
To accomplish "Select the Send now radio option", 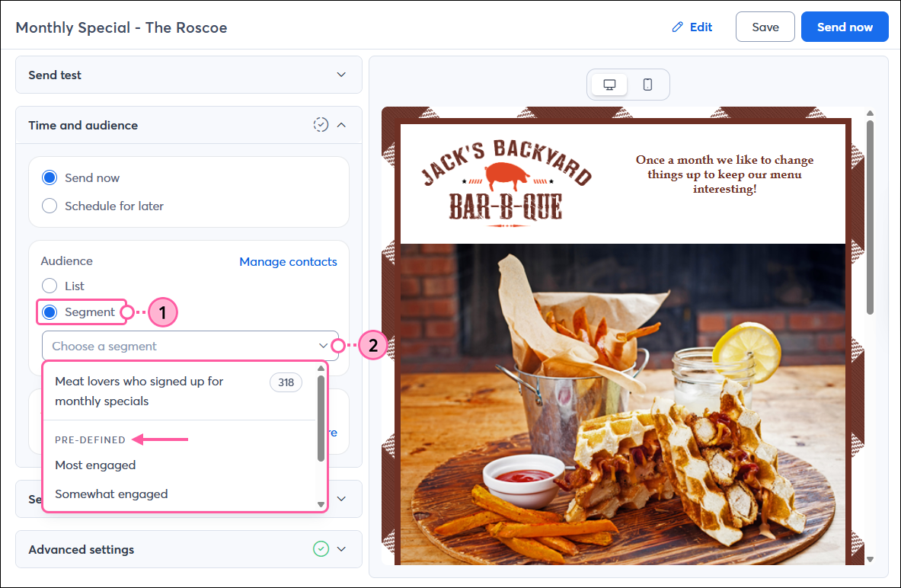I will (50, 177).
